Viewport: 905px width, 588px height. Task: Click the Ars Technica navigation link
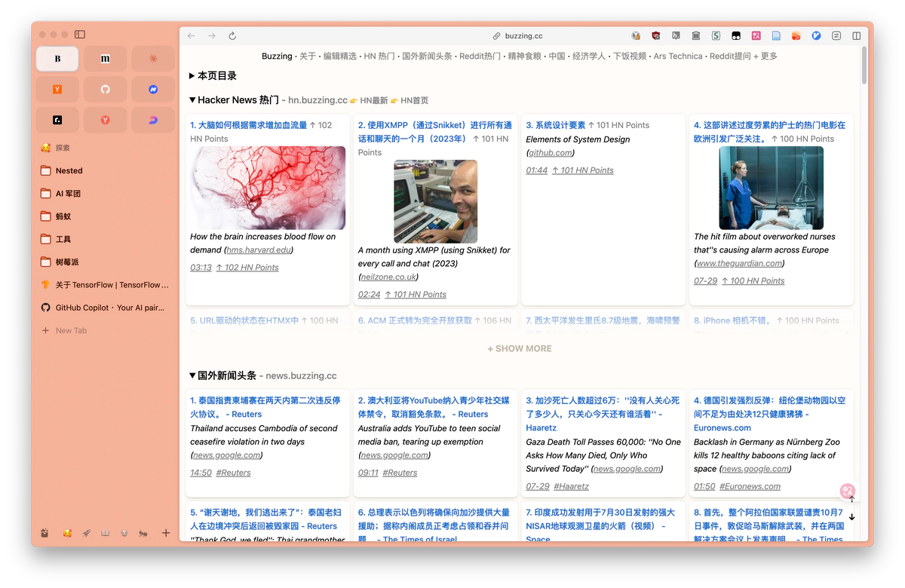click(x=677, y=57)
